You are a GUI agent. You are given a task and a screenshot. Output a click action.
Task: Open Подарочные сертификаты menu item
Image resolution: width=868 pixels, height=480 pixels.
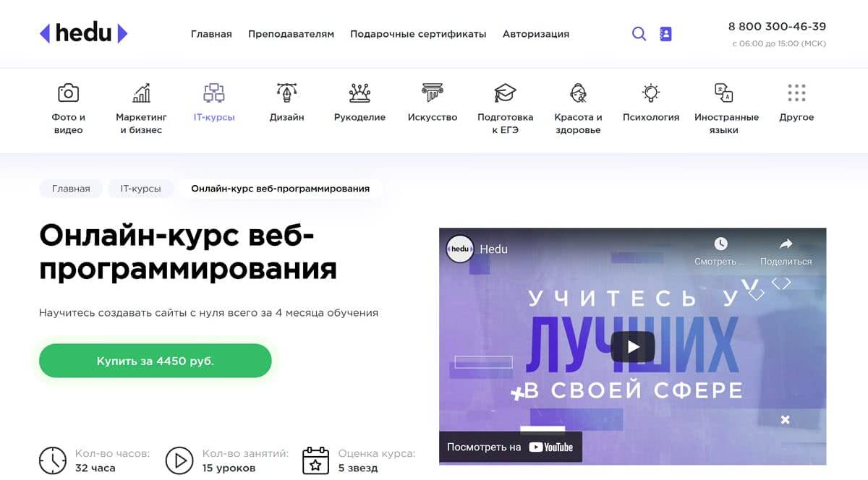tap(418, 34)
